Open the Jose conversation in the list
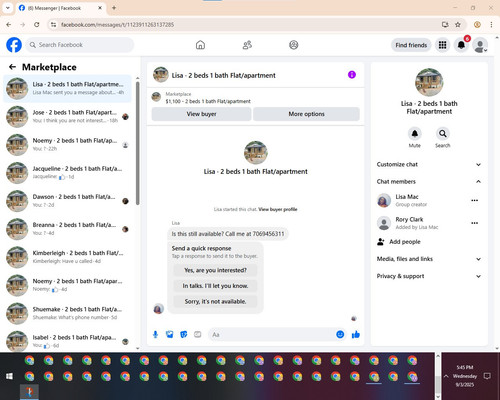Screen dimensions: 500x400 point(68,117)
